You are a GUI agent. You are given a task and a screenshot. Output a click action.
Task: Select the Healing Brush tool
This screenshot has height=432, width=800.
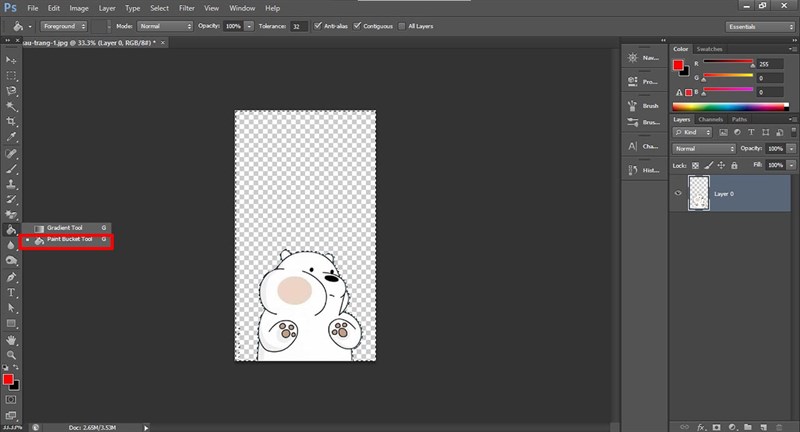[11, 154]
